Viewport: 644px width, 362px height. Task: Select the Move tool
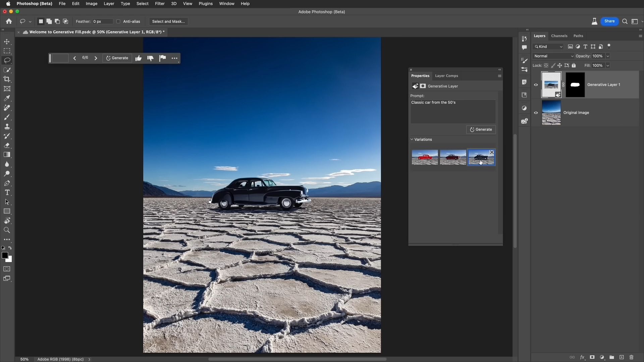tap(7, 41)
